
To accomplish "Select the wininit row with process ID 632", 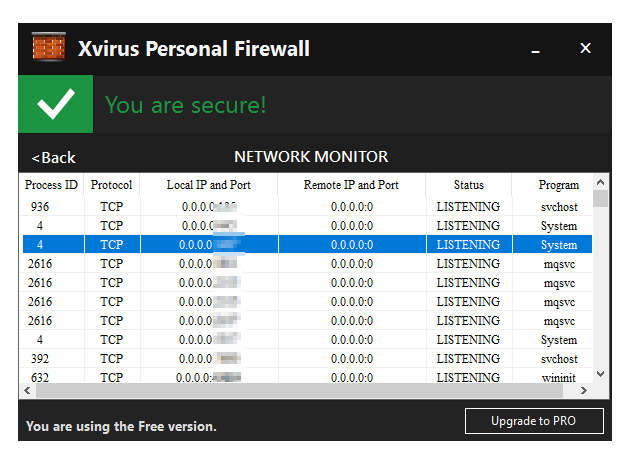I will click(300, 378).
